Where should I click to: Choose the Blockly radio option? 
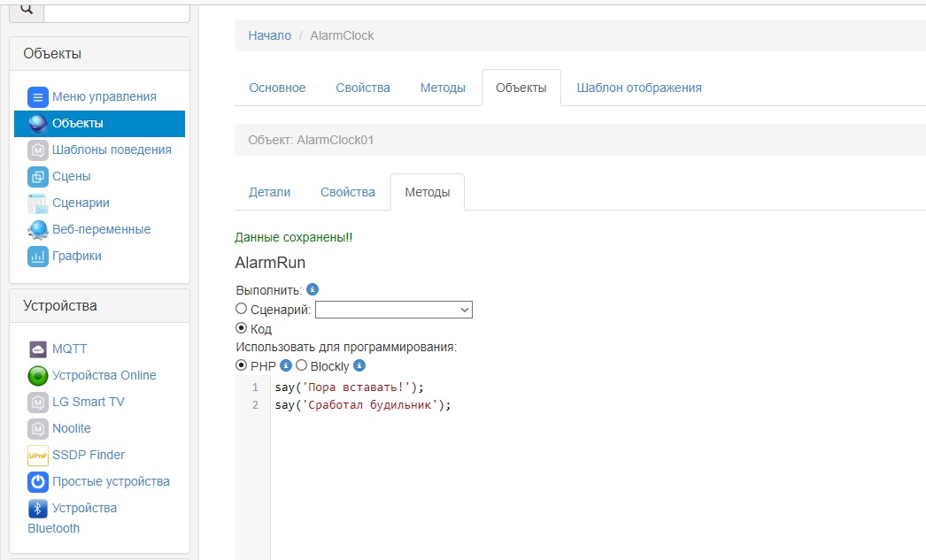(x=301, y=365)
